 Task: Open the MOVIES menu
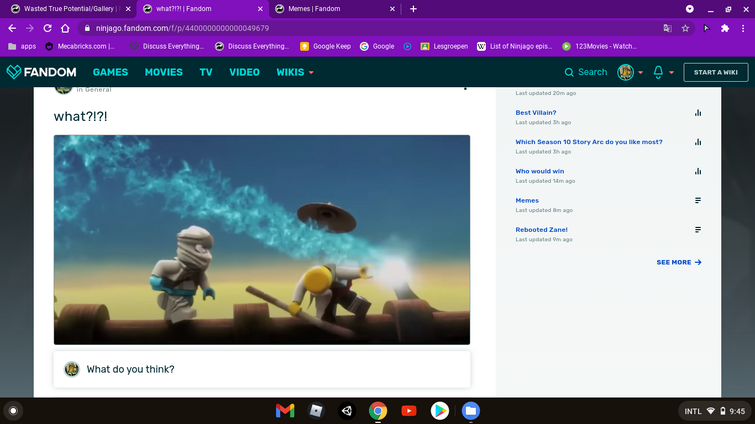pyautogui.click(x=164, y=72)
